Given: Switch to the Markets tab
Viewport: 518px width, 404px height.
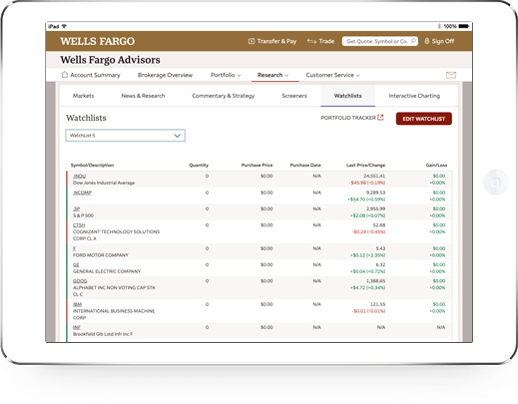Looking at the screenshot, I should [83, 96].
